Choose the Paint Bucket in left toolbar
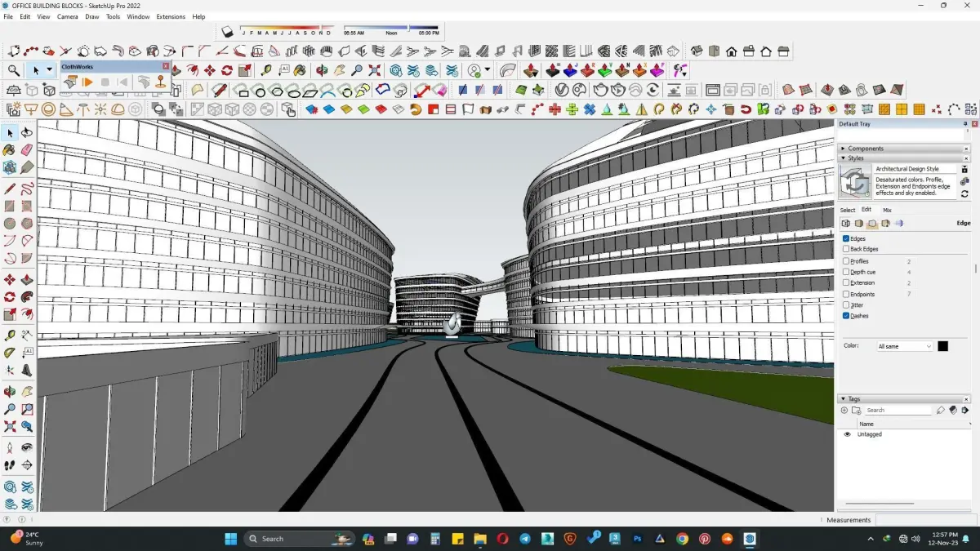980x551 pixels. point(10,150)
